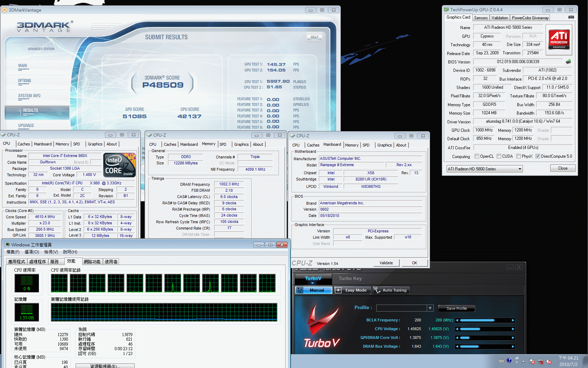Open the 檔案(F) menu in Task Manager

[13, 252]
